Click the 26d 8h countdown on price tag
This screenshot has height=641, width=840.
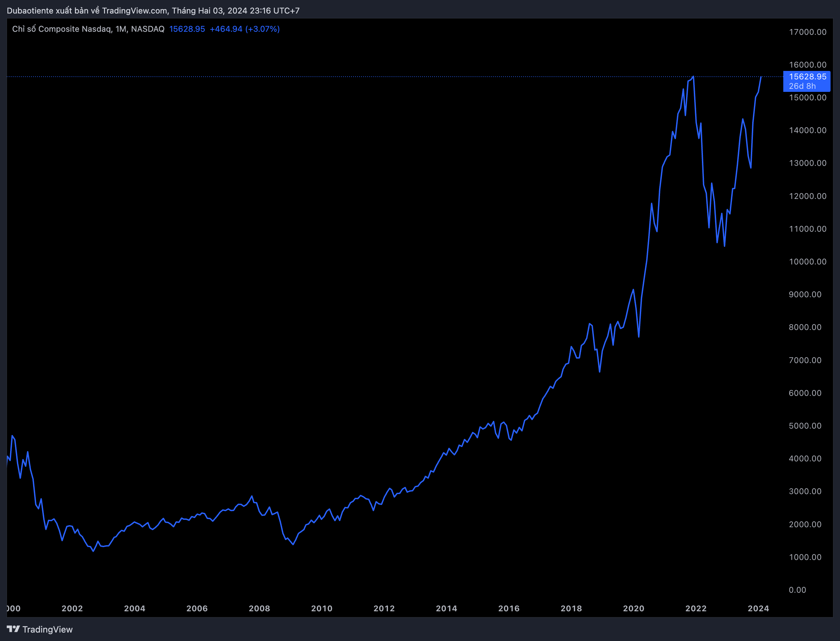[802, 86]
